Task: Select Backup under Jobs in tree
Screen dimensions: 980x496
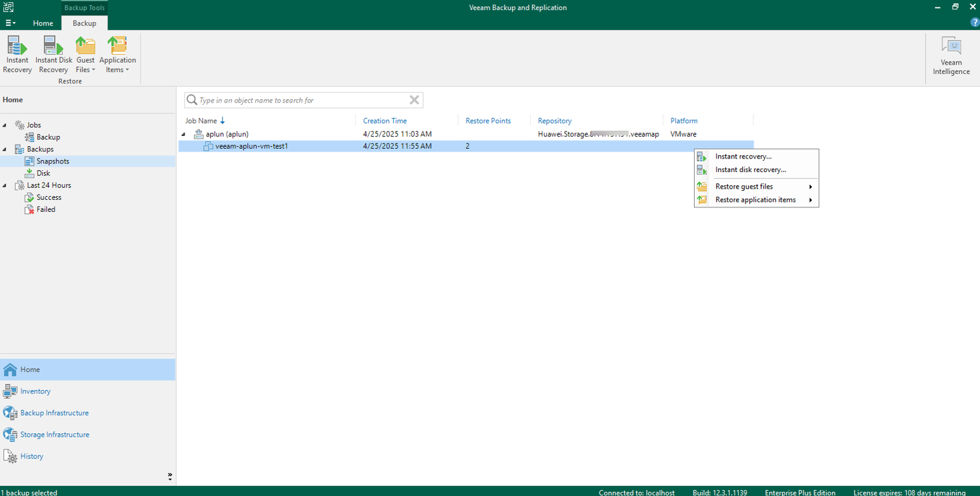Action: click(x=48, y=137)
